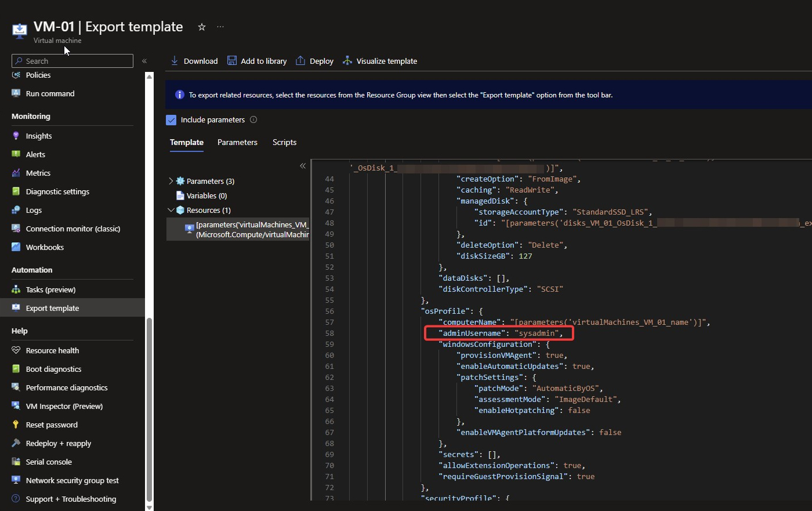Click the Download icon in toolbar
The image size is (812, 511).
pos(175,61)
